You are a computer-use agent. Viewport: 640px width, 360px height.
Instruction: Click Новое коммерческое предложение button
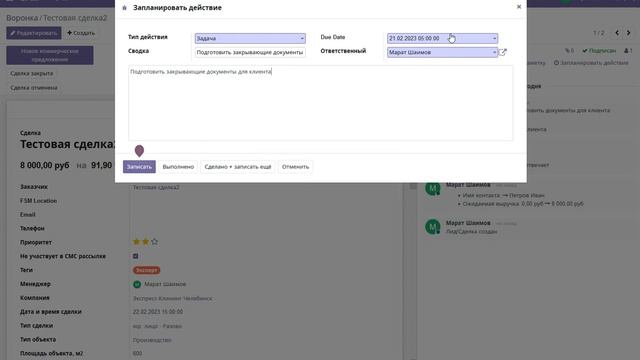point(50,55)
